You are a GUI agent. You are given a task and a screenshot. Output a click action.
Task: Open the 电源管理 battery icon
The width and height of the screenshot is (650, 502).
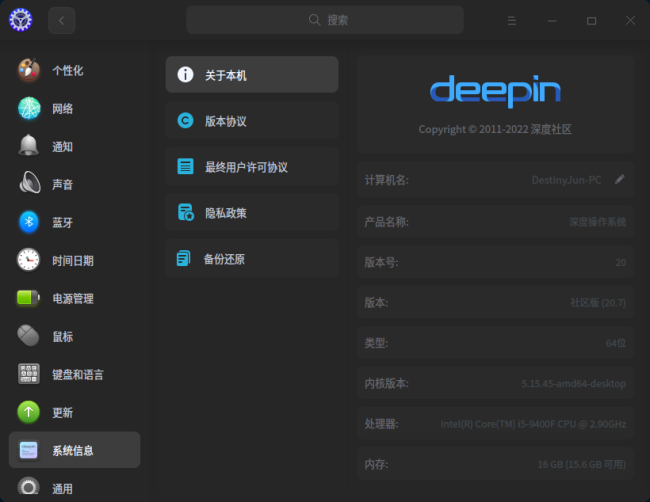pyautogui.click(x=28, y=298)
